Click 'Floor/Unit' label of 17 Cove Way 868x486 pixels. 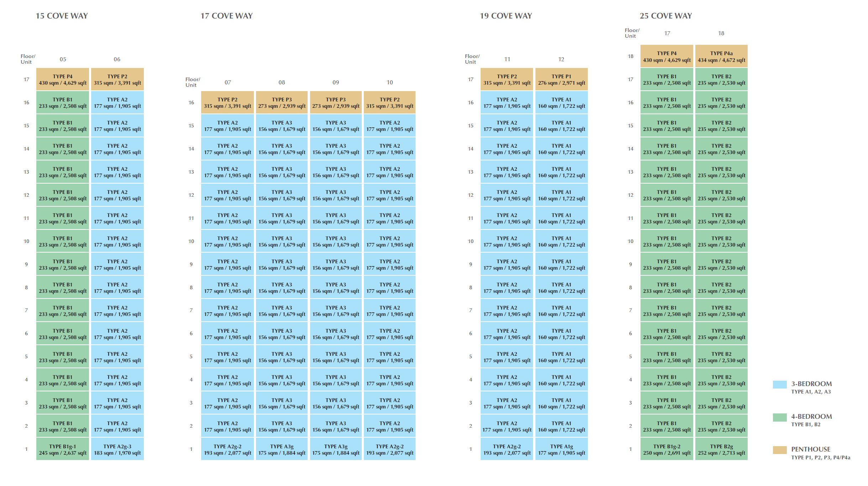(x=193, y=82)
